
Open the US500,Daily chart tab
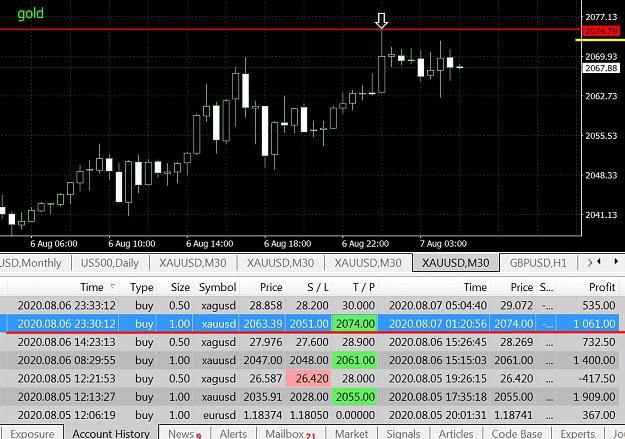point(110,263)
